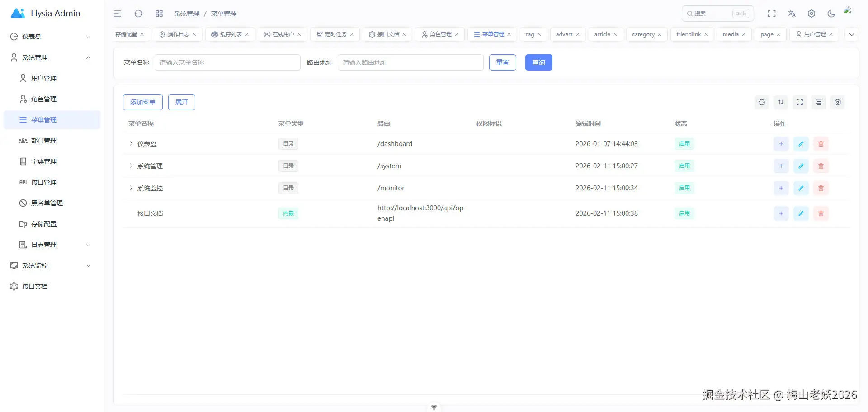Open 接口管理 in the sidebar
Image resolution: width=868 pixels, height=412 pixels.
point(52,182)
